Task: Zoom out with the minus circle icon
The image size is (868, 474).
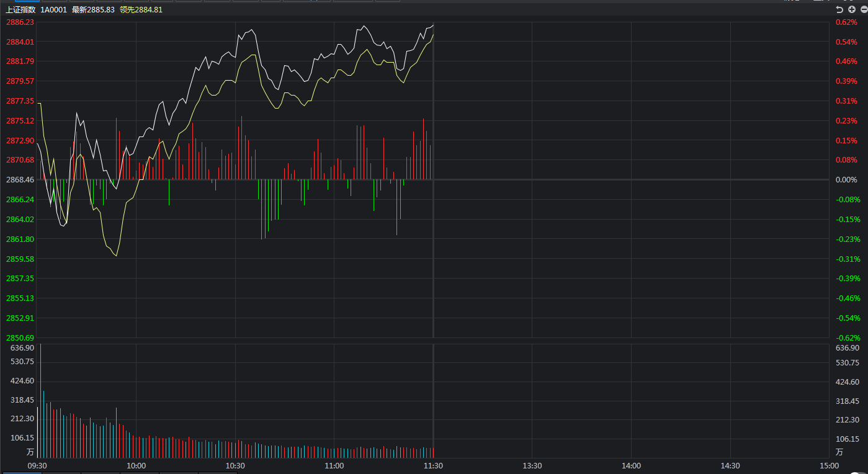Action: pyautogui.click(x=863, y=9)
